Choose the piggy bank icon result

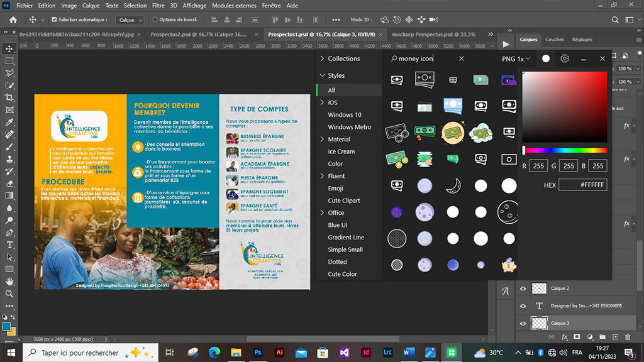point(508,265)
